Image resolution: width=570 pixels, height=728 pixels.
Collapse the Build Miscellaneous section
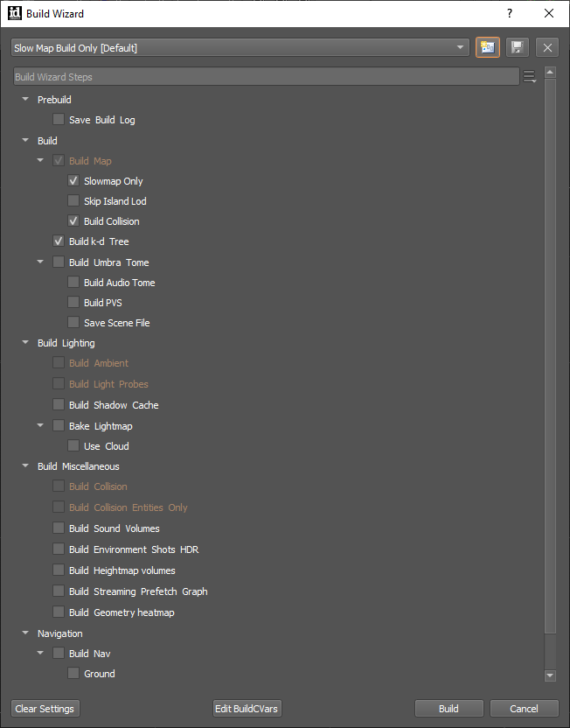coord(25,466)
